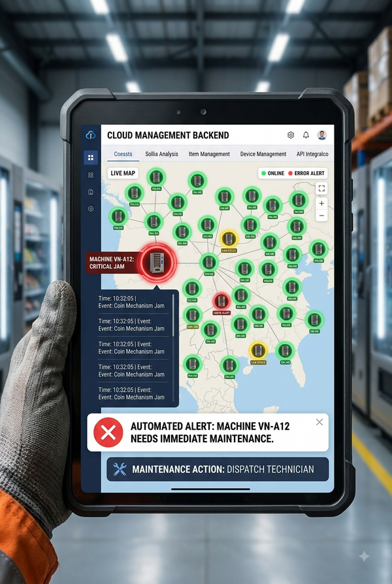
Task: Open the Sollia Analysis tab
Action: point(162,154)
